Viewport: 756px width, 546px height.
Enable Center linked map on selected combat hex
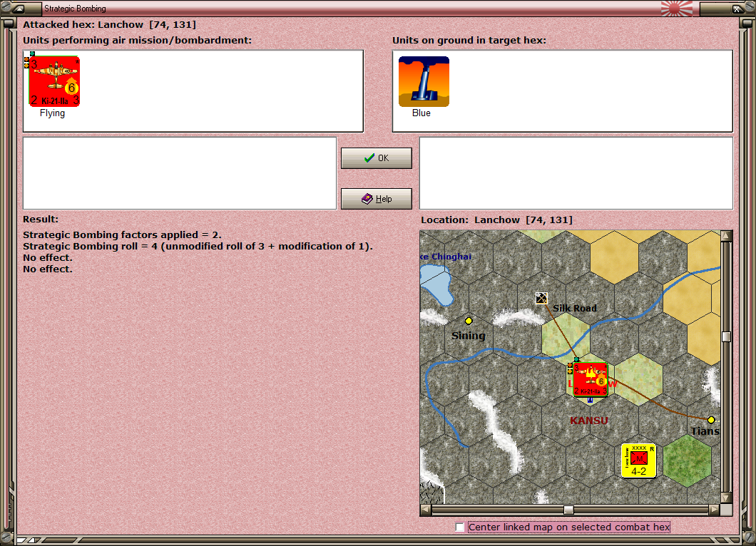tap(459, 527)
